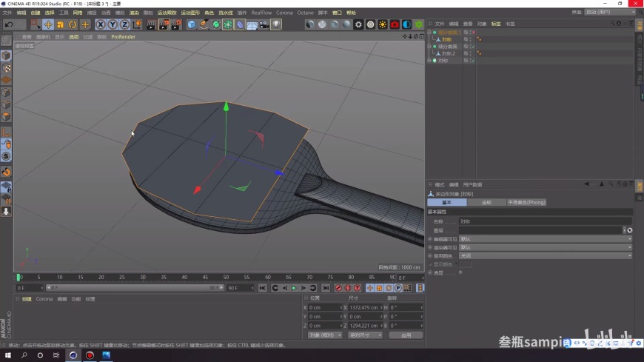This screenshot has height=362, width=644.
Task: Switch to the 坐标 attribute tab
Action: pyautogui.click(x=486, y=203)
